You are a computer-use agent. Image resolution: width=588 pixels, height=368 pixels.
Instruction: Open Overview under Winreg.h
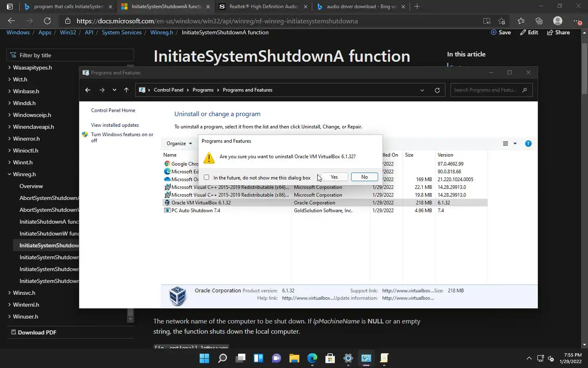tap(31, 186)
